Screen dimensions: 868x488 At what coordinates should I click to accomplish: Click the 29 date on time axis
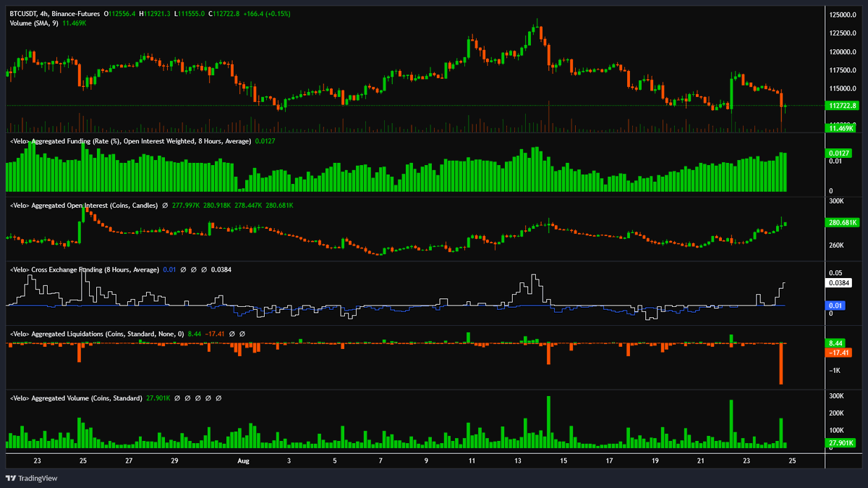(x=174, y=460)
